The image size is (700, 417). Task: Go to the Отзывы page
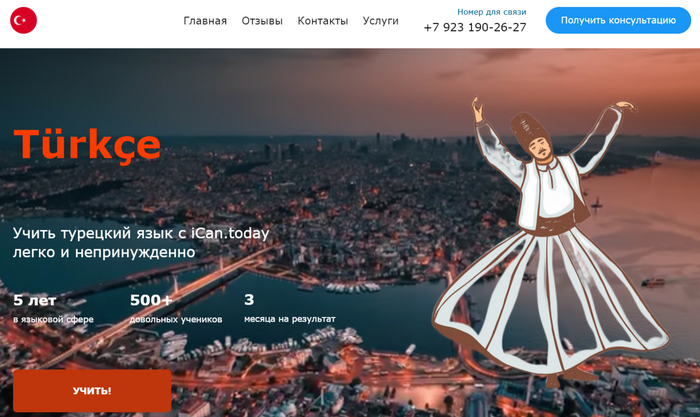tap(262, 21)
